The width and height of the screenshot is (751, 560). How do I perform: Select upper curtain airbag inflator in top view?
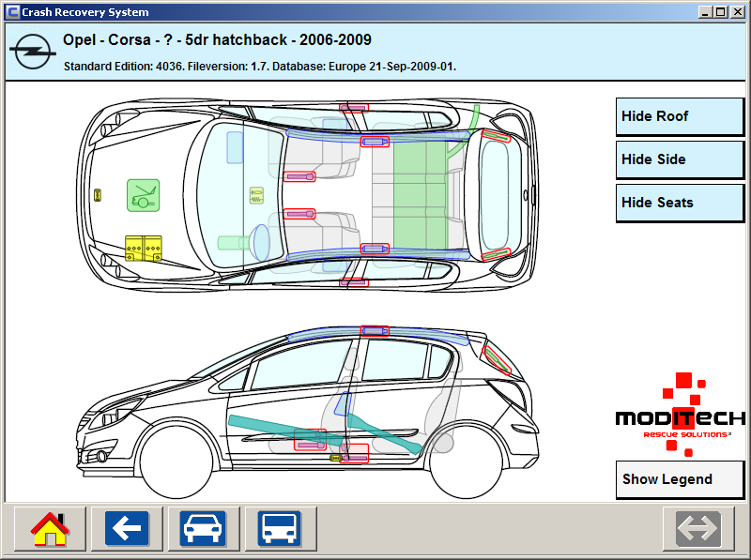(375, 142)
